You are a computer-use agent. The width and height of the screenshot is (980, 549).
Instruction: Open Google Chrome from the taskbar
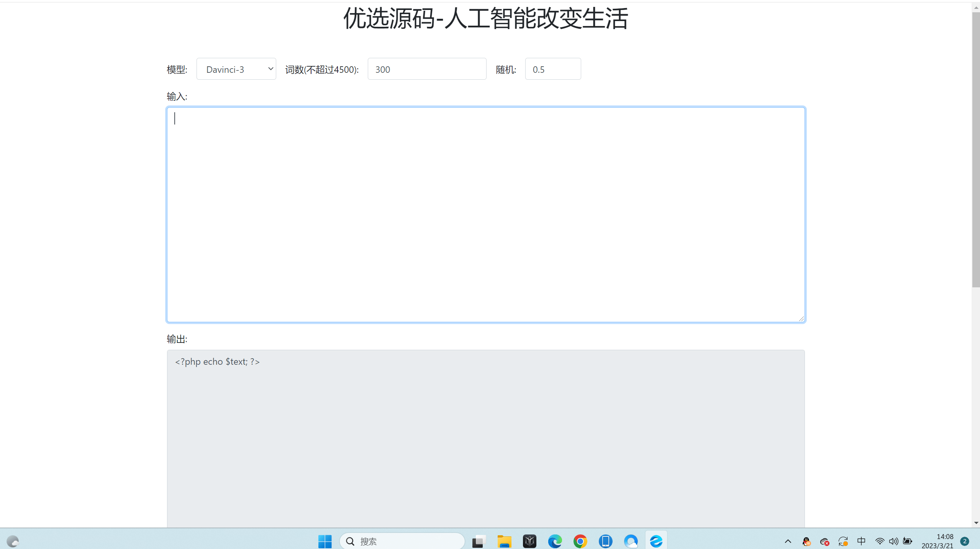[580, 541]
